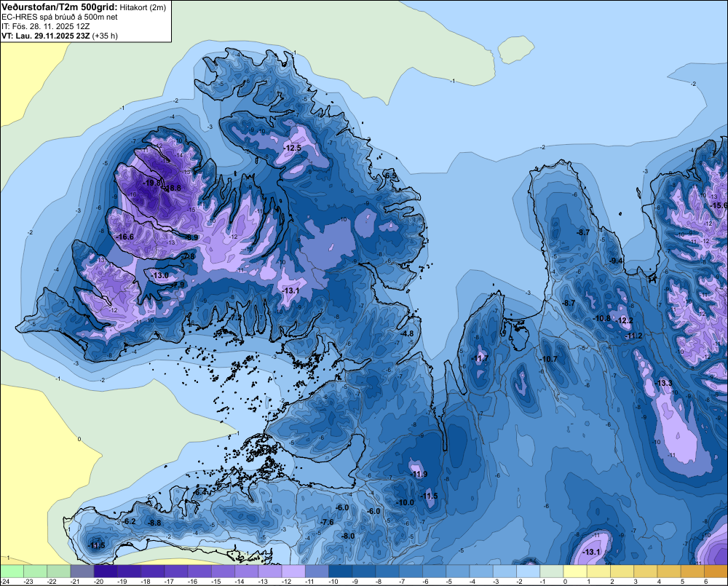
Task: Click the '-8.0' temperature label
Action: pyautogui.click(x=348, y=536)
